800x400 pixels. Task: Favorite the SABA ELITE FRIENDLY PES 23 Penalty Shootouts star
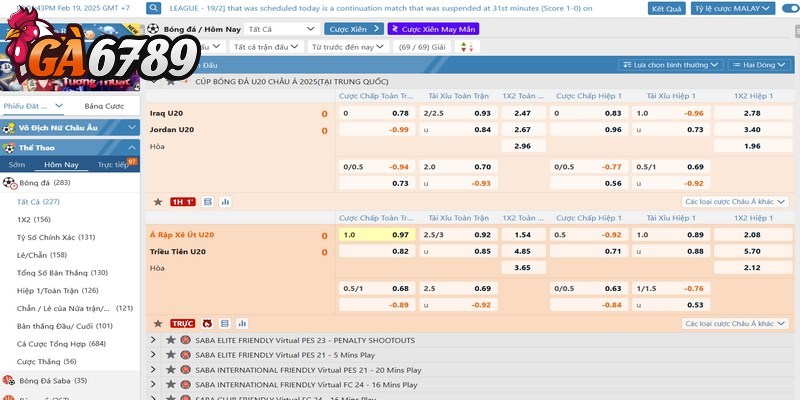pos(170,340)
